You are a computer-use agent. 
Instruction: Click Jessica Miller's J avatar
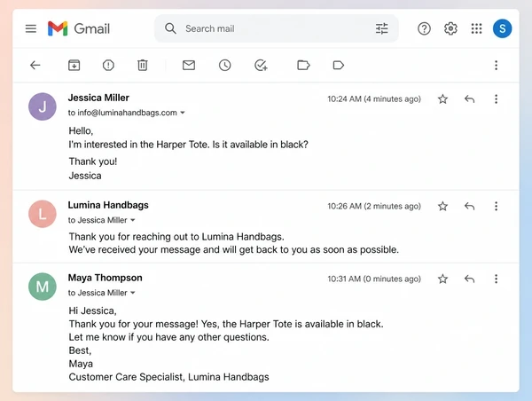pyautogui.click(x=42, y=106)
